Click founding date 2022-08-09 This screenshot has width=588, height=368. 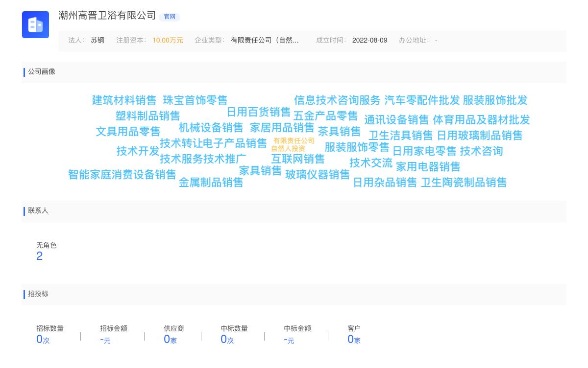tap(369, 41)
